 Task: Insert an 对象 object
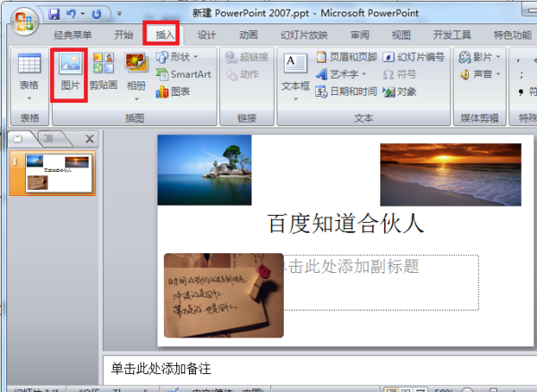399,92
